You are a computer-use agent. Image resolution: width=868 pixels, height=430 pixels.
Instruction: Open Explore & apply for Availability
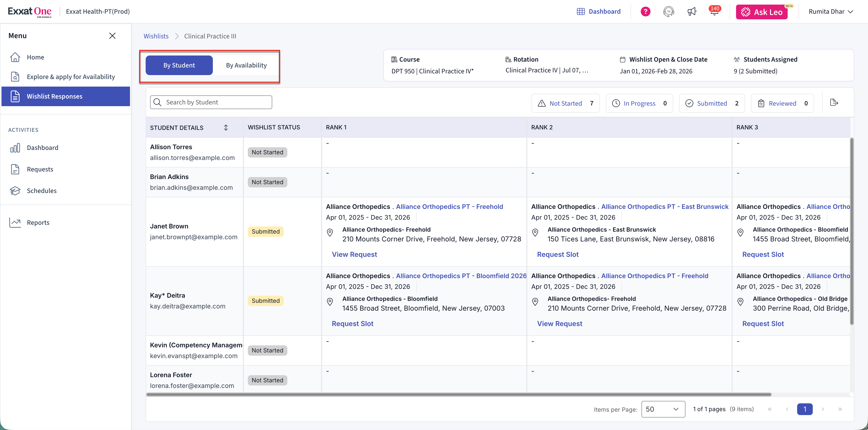coord(71,77)
